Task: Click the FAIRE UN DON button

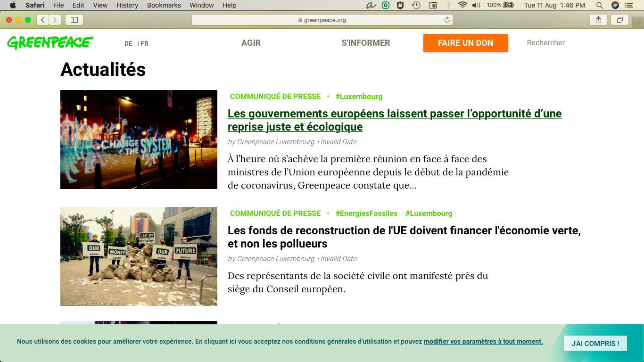Action: [466, 43]
